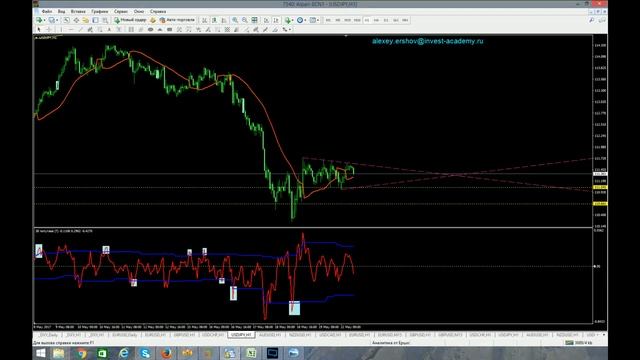Click the Indicators list icon

pyautogui.click(x=288, y=20)
